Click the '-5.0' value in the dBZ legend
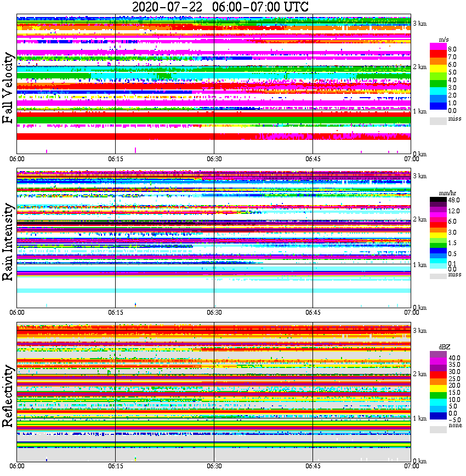466x476 pixels. (x=454, y=420)
